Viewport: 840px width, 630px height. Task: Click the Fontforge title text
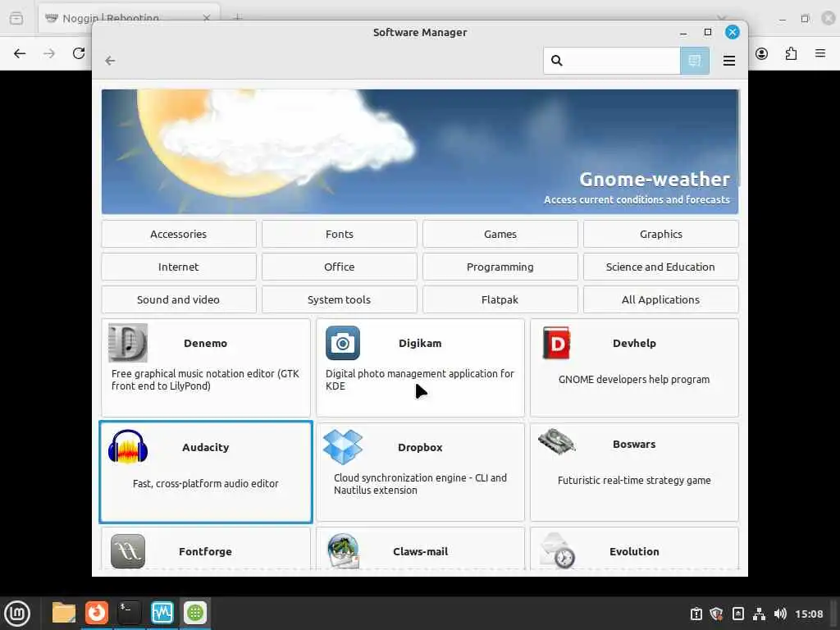coord(205,551)
